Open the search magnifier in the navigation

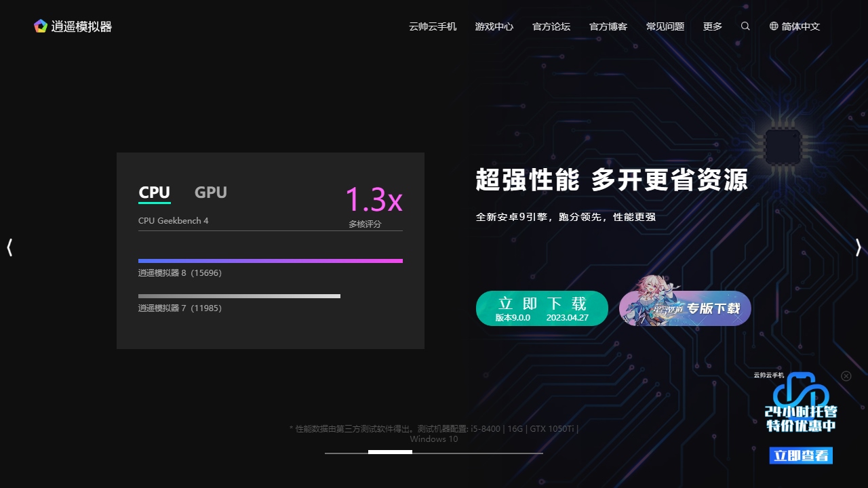tap(745, 26)
